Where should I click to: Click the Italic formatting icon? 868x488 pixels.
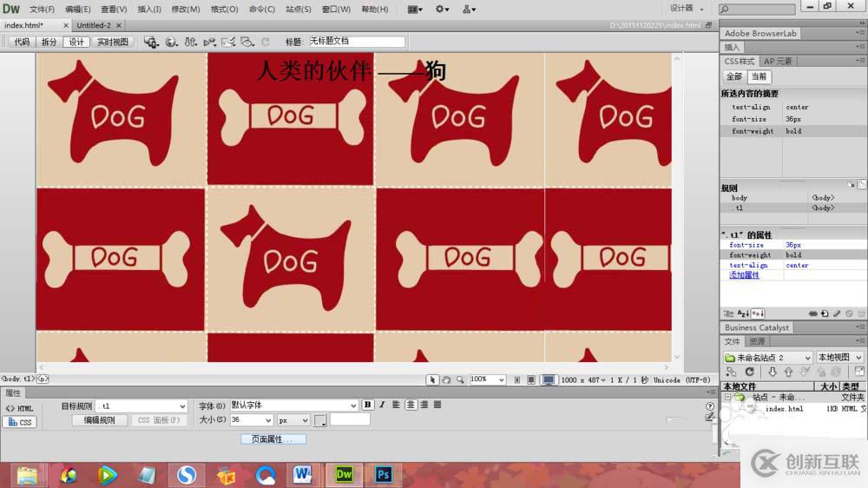point(380,406)
